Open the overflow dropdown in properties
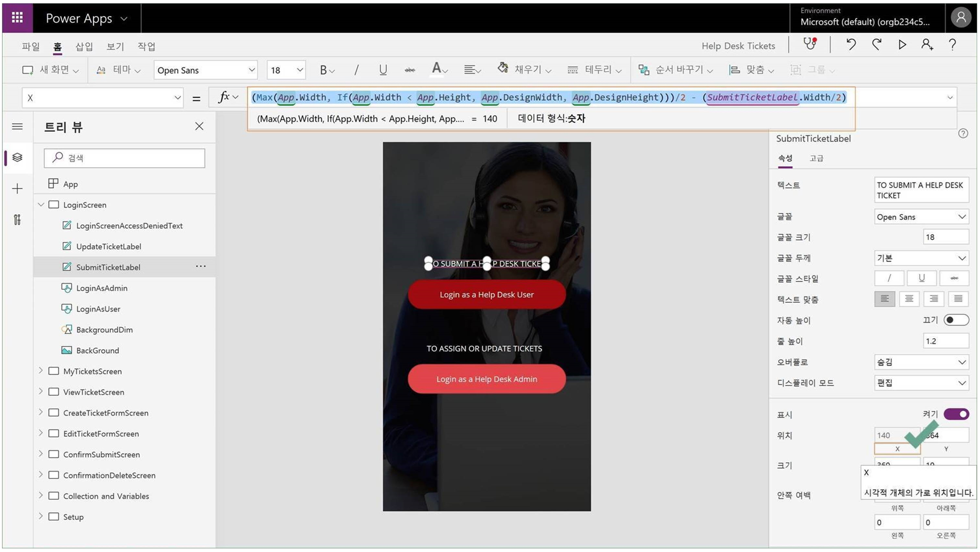Image resolution: width=980 pixels, height=552 pixels. point(921,362)
